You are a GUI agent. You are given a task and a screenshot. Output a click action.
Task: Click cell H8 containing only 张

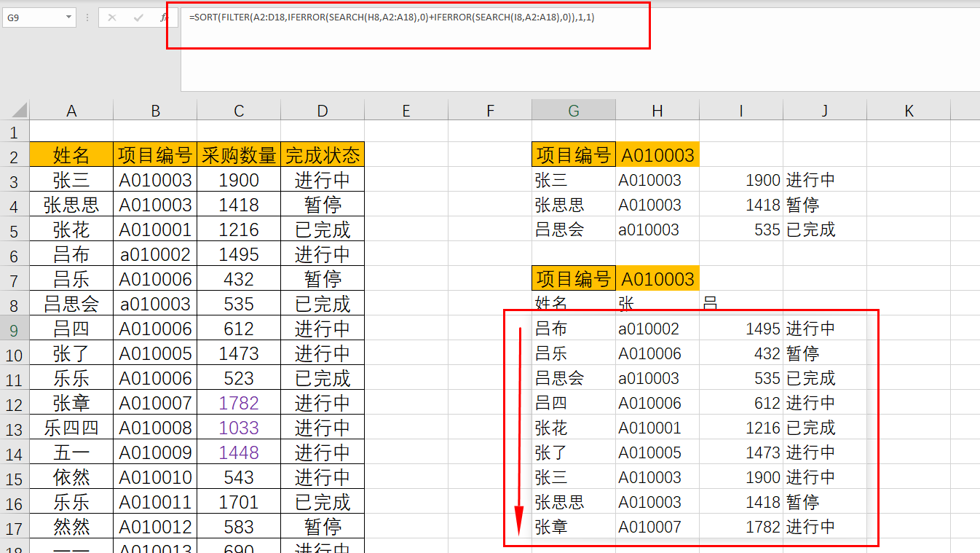(x=657, y=302)
